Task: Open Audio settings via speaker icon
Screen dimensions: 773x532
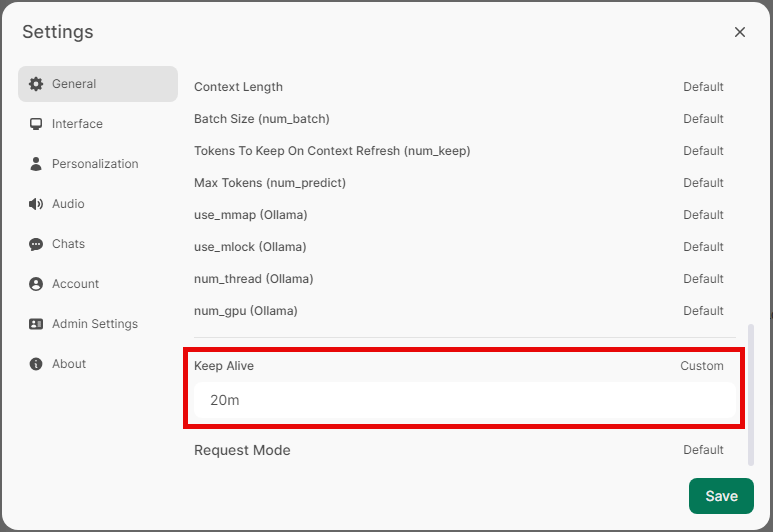Action: click(35, 204)
